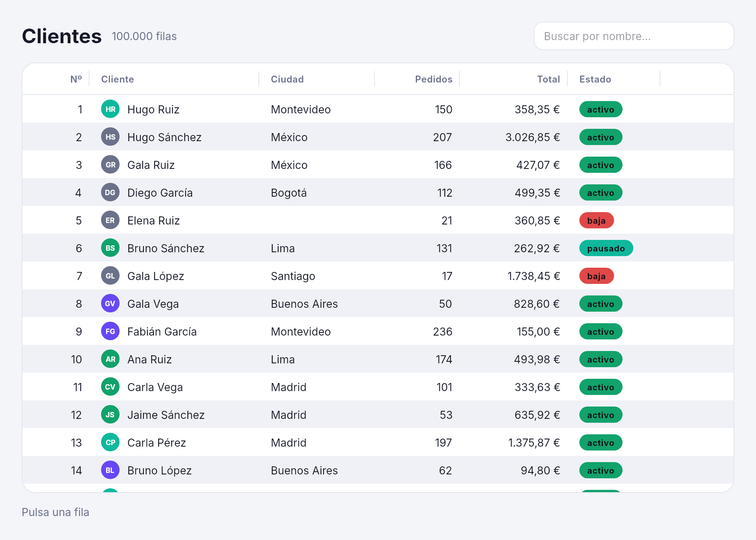
Task: Select the Ana Ruiz row name
Action: pyautogui.click(x=150, y=359)
